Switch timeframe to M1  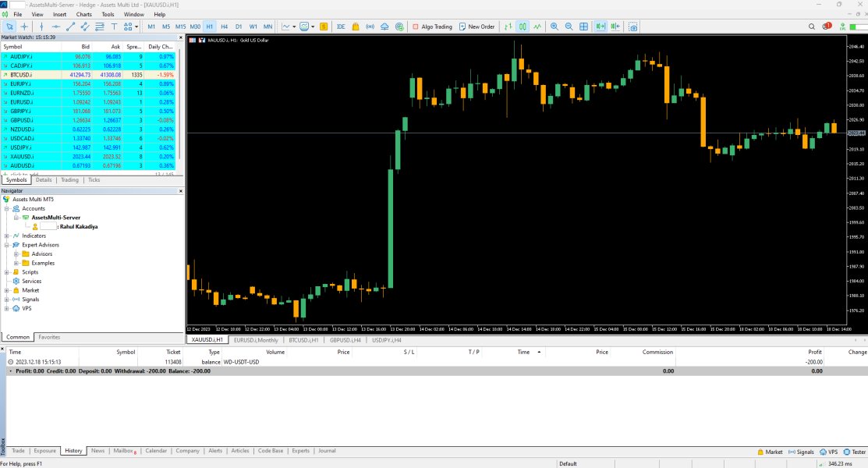click(x=151, y=27)
